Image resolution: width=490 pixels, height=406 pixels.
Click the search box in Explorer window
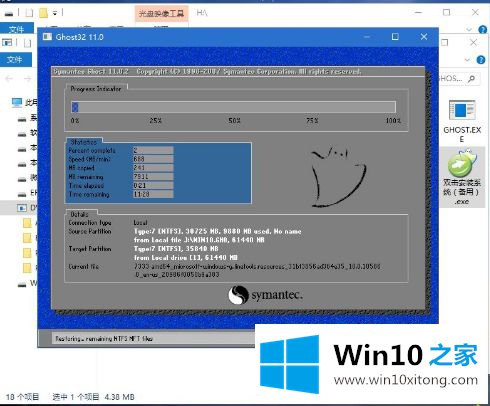459,79
